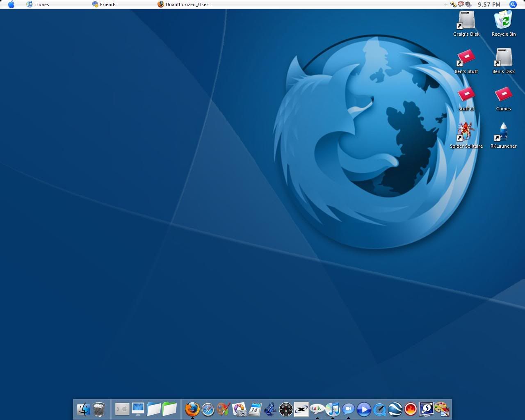The image size is (525, 420).
Task: Launch the paintbrush palette dock app
Action: [223, 409]
